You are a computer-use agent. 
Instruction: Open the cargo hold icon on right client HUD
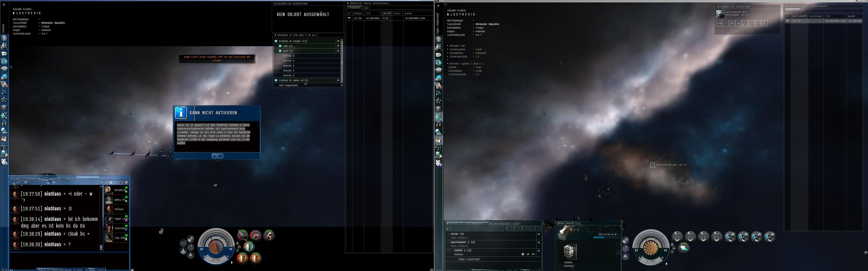click(x=625, y=240)
